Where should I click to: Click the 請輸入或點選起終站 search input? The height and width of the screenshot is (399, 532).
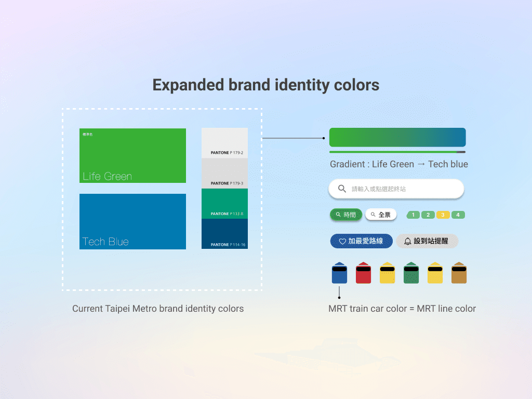[x=396, y=189]
